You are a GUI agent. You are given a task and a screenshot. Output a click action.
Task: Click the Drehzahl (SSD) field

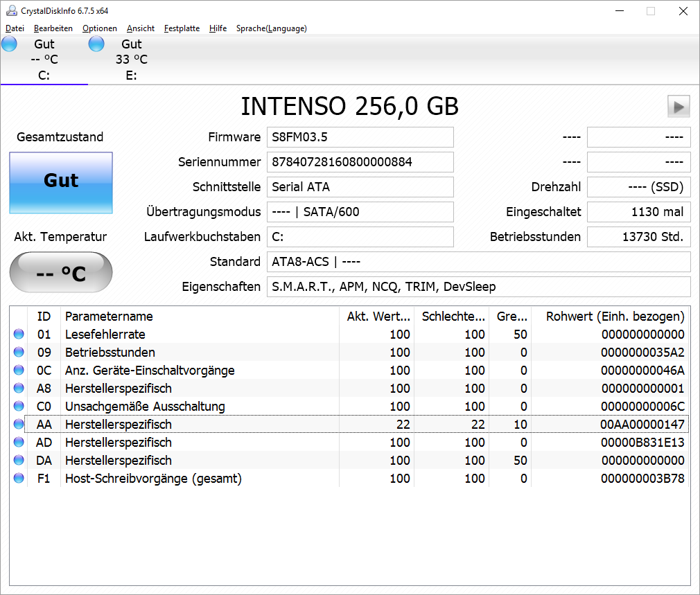639,187
